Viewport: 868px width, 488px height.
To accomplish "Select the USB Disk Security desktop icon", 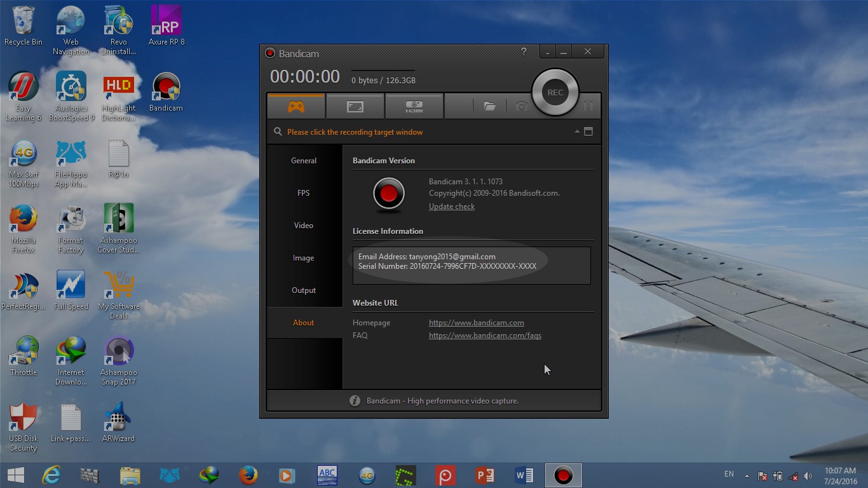I will click(x=24, y=428).
